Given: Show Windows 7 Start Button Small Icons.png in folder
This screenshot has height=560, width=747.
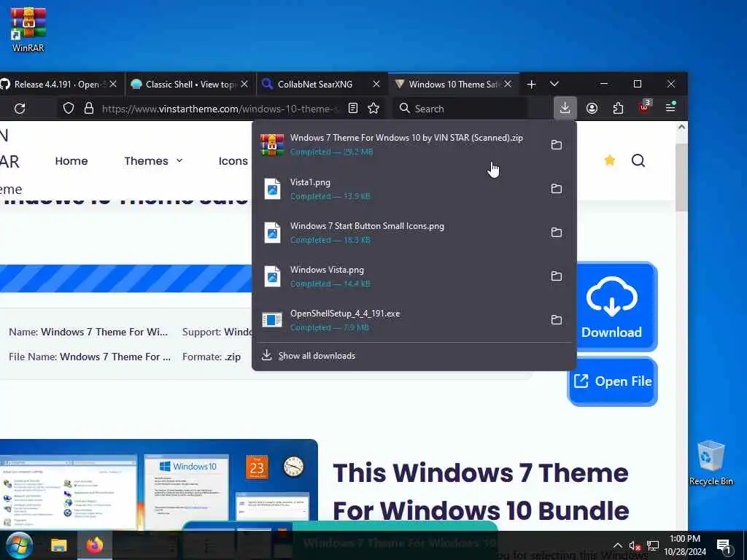Looking at the screenshot, I should click(x=556, y=233).
